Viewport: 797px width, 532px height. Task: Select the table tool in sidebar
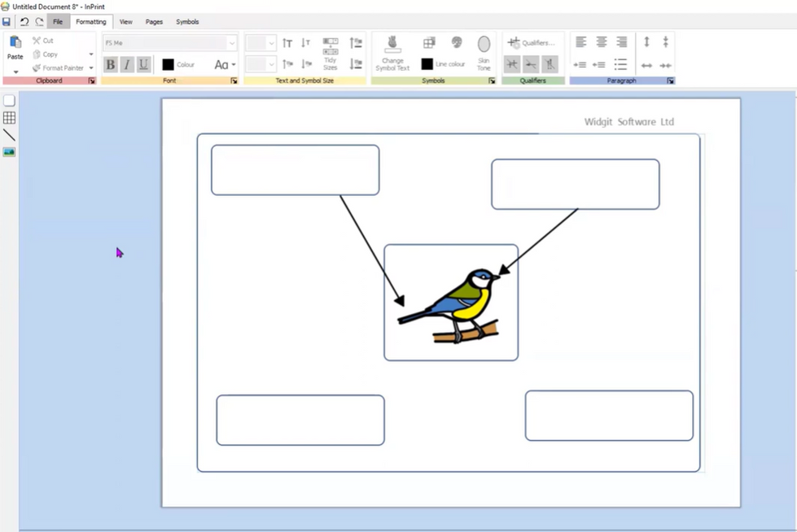[9, 118]
